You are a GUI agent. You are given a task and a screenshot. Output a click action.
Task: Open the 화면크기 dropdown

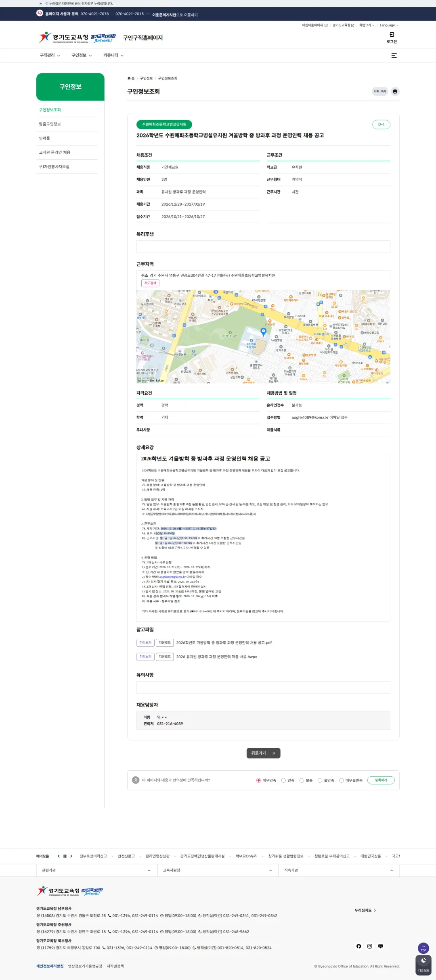point(367,25)
